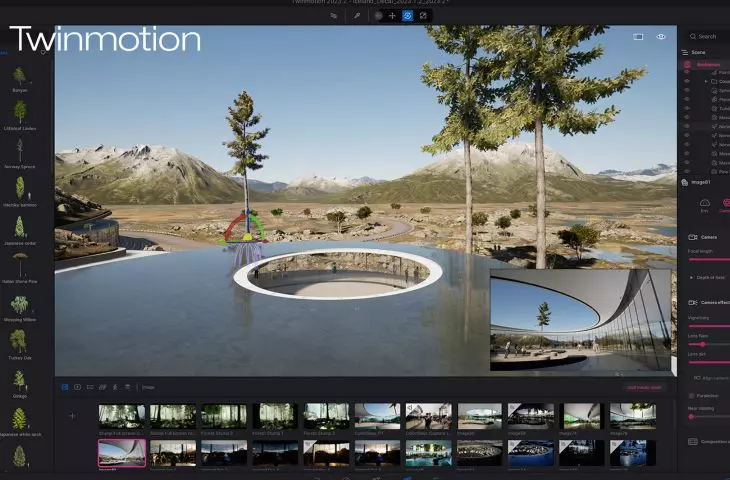The width and height of the screenshot is (730, 480).
Task: Adjust the Focal length slider
Action: click(709, 259)
